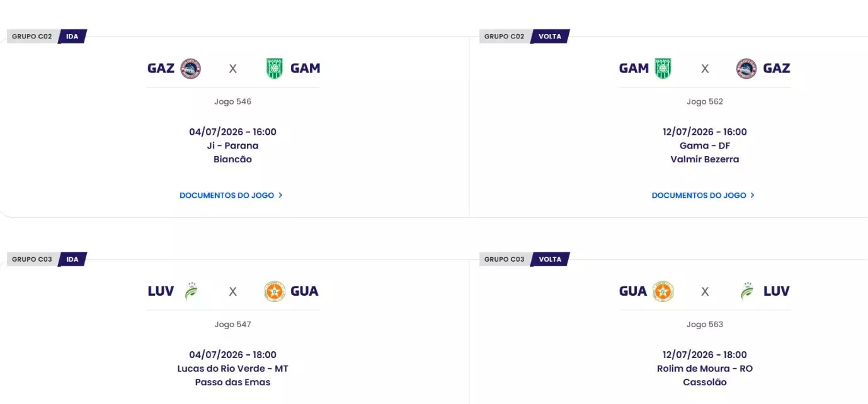Click the GAM team abbreviation in Jogo 562
Viewport: 868px width, 404px height.
634,69
